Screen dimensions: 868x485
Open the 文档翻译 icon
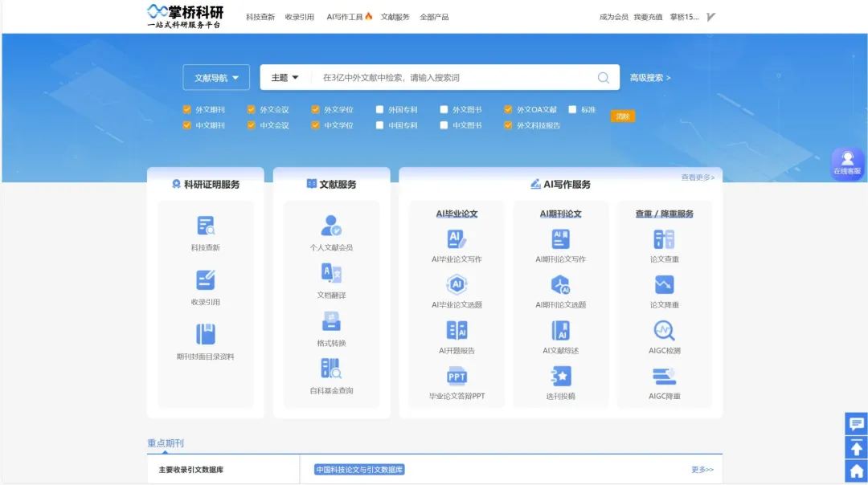[331, 273]
